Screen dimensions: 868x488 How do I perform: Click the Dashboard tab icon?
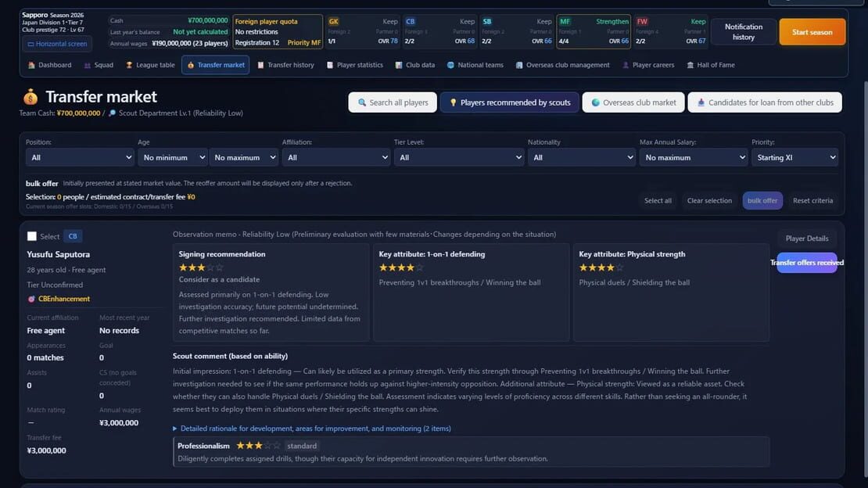coord(31,66)
